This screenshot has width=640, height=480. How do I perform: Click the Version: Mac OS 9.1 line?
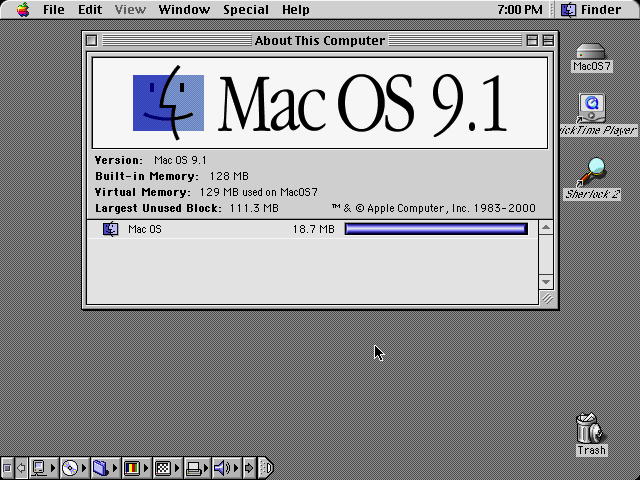tap(151, 160)
